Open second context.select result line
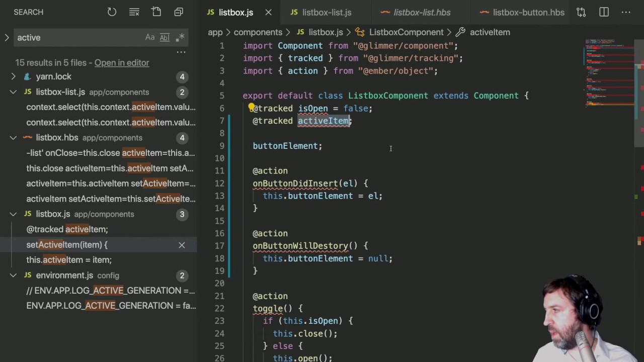The width and height of the screenshot is (644, 362). (111, 122)
